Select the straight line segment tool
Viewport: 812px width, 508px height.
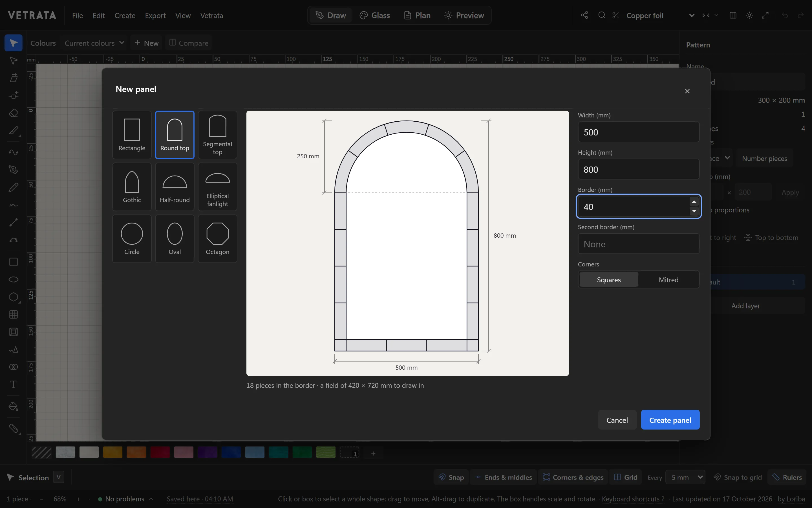coord(14,222)
